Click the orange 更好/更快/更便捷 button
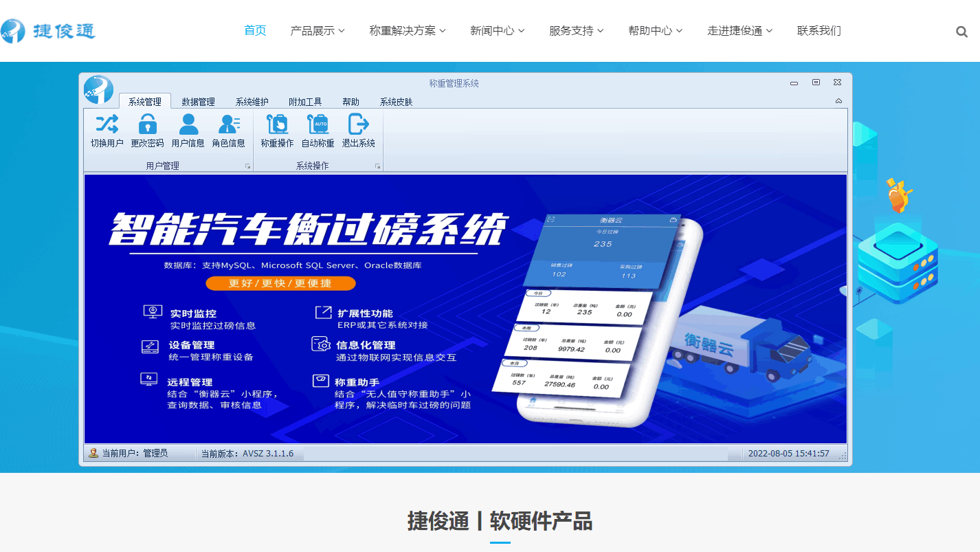980x552 pixels. coord(280,283)
